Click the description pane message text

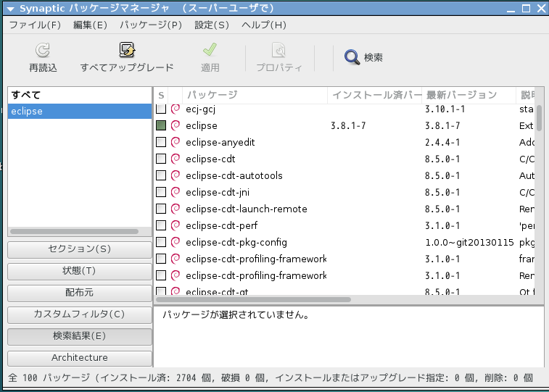click(236, 314)
